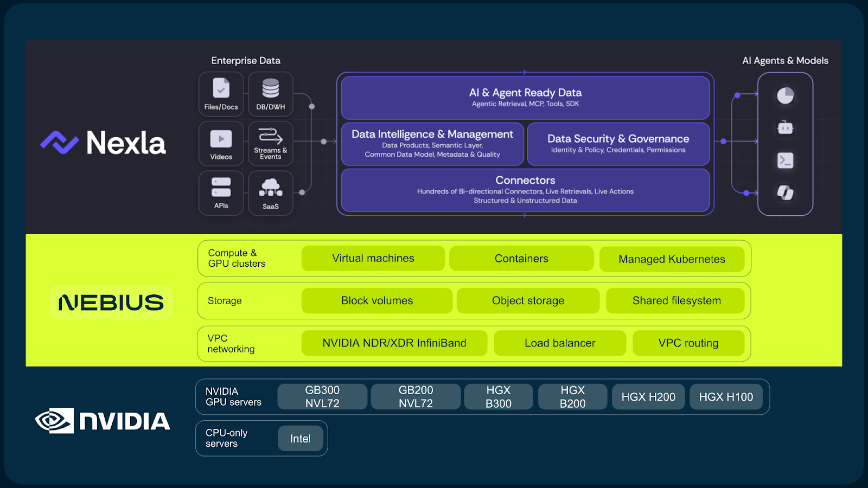This screenshot has height=488, width=868.
Task: Click the pie chart agent icon
Action: click(x=785, y=96)
